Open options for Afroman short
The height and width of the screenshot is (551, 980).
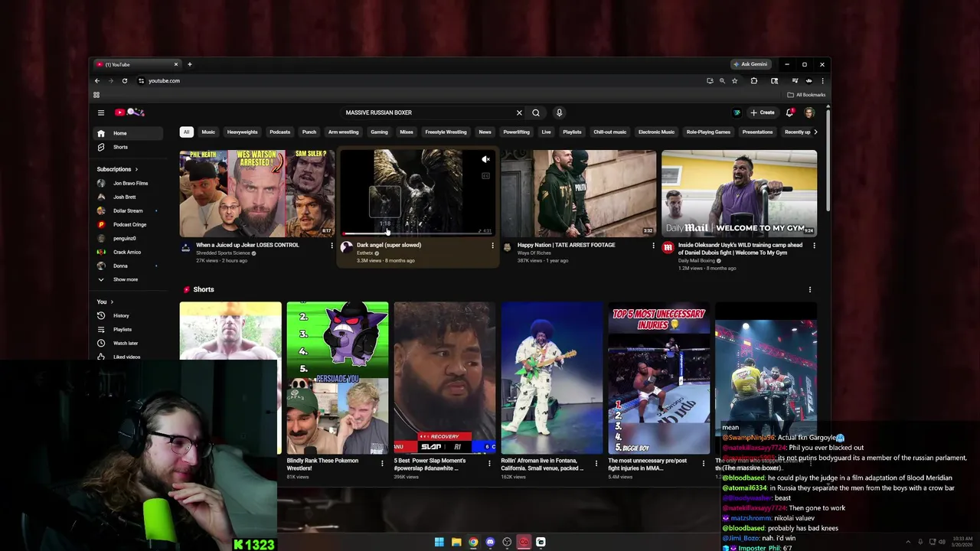(x=596, y=462)
